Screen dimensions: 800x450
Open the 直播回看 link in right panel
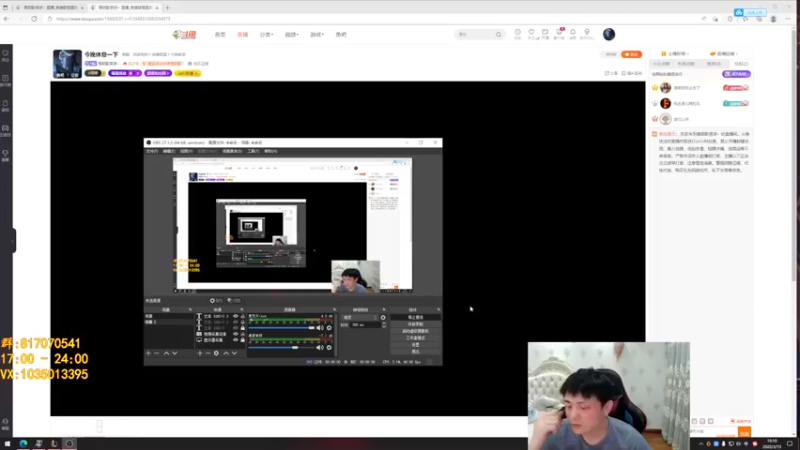coord(724,54)
